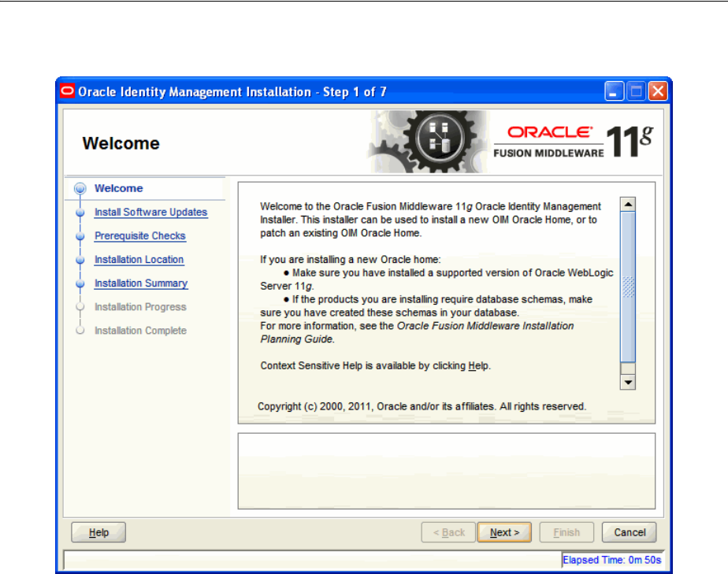Open the Installation Location step
728x574 pixels.
click(x=139, y=259)
